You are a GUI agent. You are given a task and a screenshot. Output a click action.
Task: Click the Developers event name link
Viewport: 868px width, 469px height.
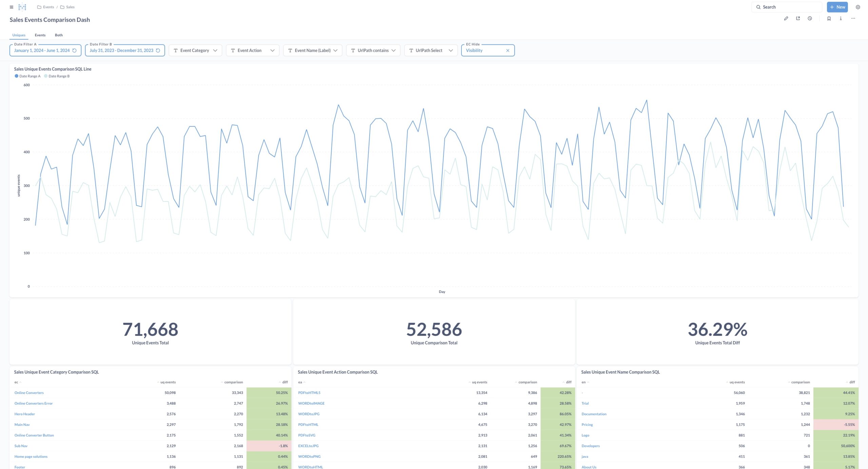pyautogui.click(x=590, y=446)
